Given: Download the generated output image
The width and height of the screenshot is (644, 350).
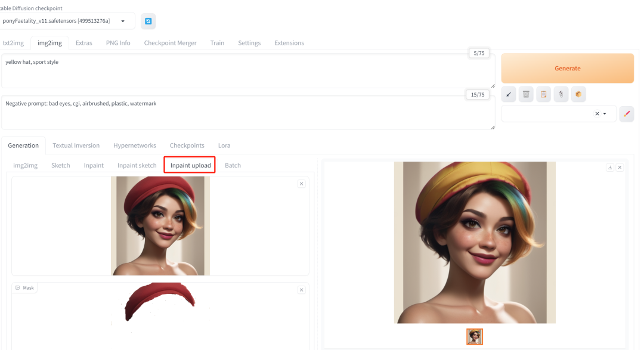Looking at the screenshot, I should [x=610, y=168].
